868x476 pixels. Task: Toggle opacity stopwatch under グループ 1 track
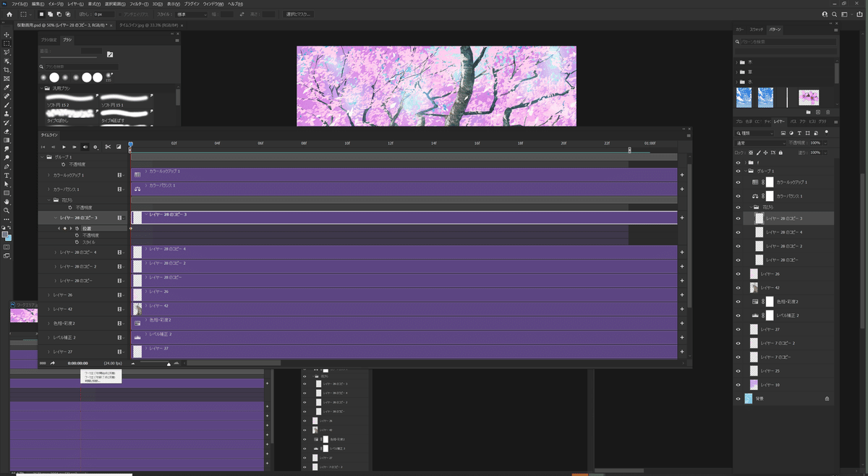coord(64,164)
